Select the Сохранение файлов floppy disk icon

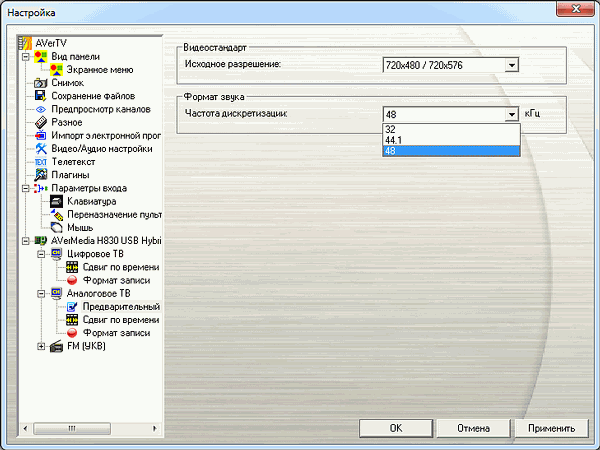[x=41, y=96]
